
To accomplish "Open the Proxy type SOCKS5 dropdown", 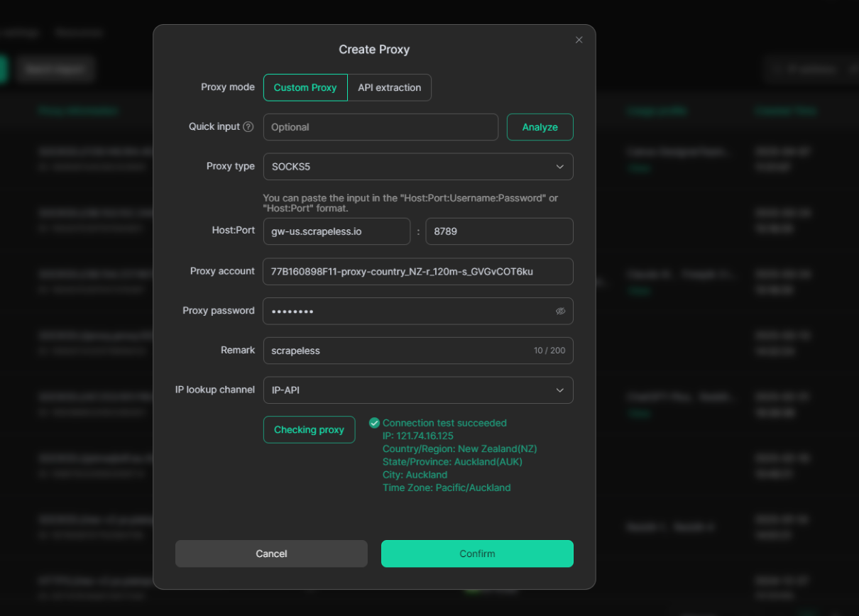I will (x=418, y=167).
